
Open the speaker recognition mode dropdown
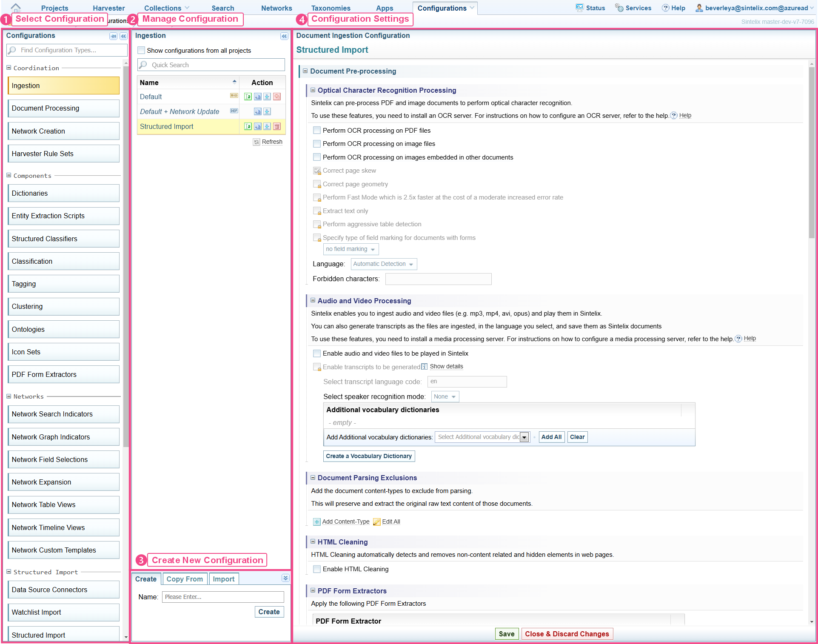[445, 397]
